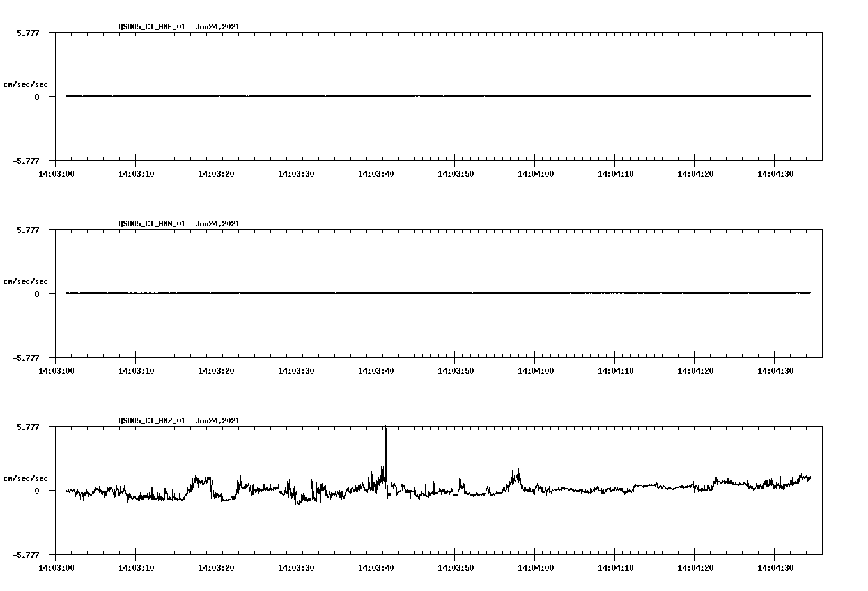Click cm/sec/sec unit label on HNE plot
This screenshot has height=591, width=868.
coord(26,84)
